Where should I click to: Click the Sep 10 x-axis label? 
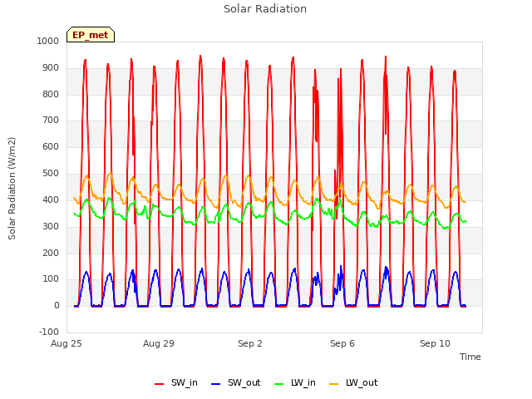coord(435,343)
